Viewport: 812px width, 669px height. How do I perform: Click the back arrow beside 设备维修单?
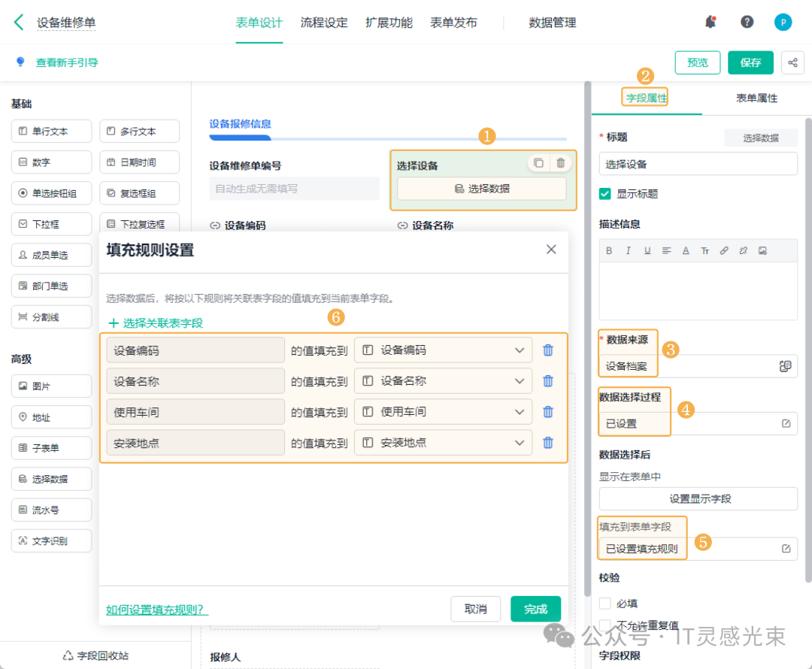pyautogui.click(x=19, y=22)
